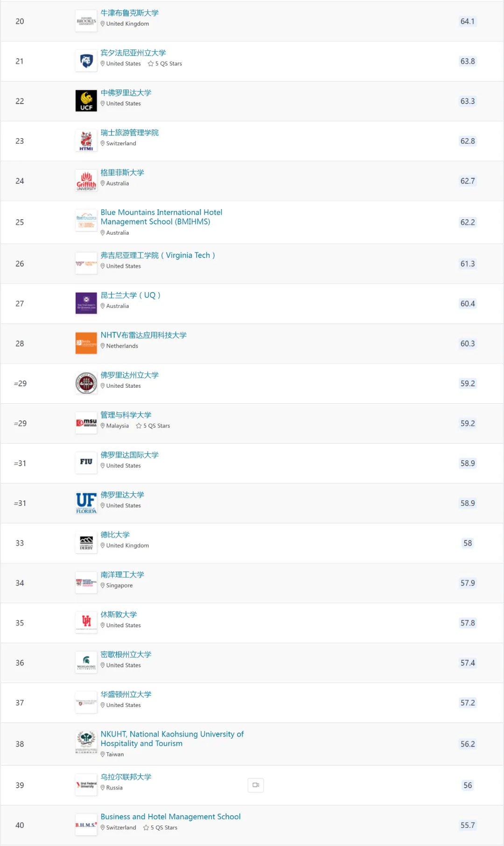
Task: Click the FIU logo thumbnail
Action: pyautogui.click(x=86, y=462)
